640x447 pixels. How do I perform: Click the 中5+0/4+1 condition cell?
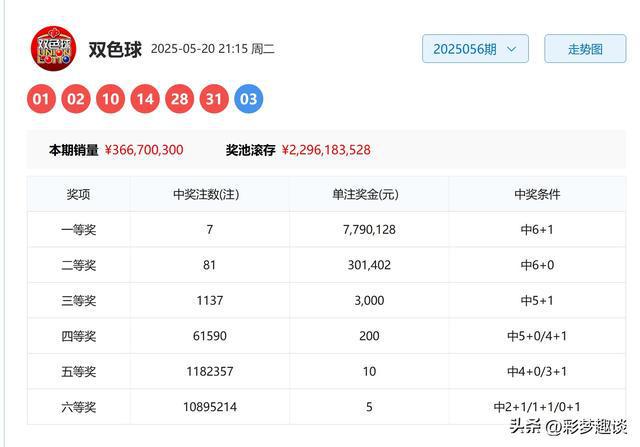(537, 336)
